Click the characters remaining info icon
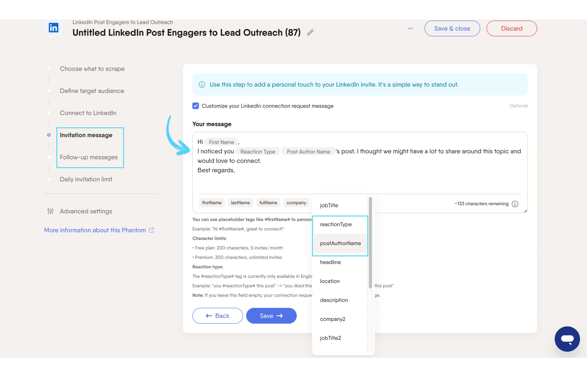588x382 pixels. tap(515, 204)
